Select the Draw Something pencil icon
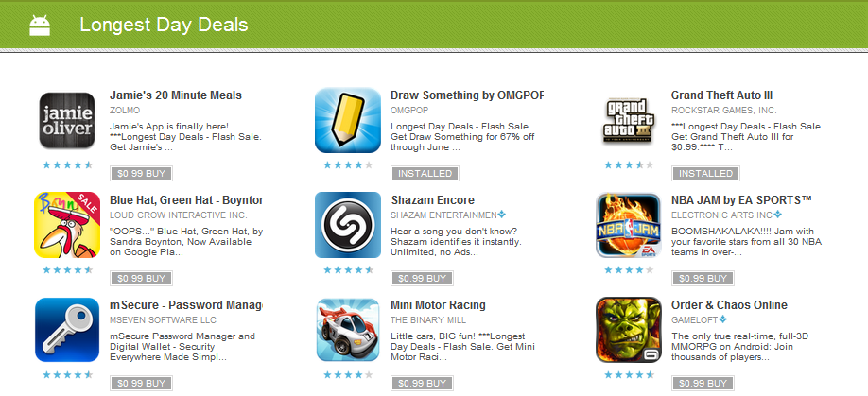This screenshot has height=396, width=868. tap(348, 120)
